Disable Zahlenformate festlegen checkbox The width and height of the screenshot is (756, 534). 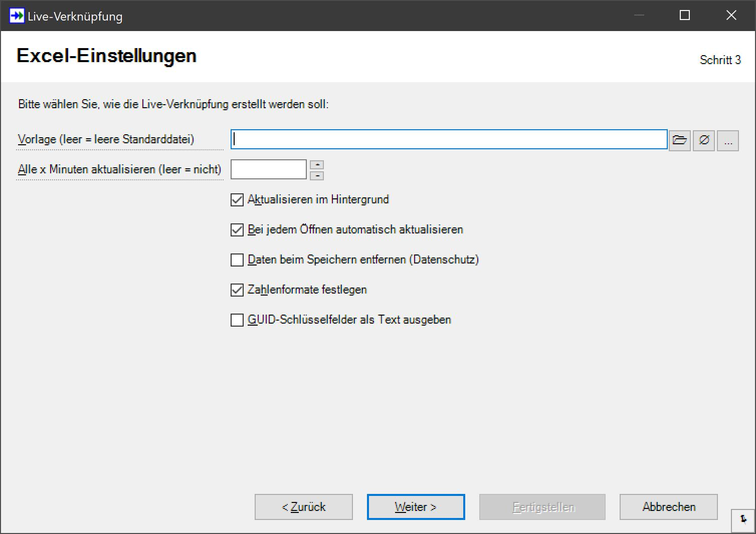(237, 290)
